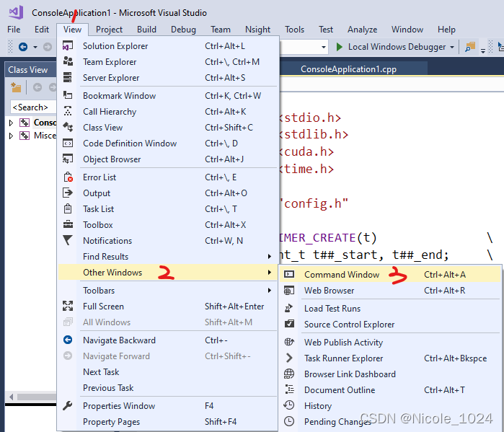Click the Web Publish Activity globe icon
504x432 pixels.
289,342
